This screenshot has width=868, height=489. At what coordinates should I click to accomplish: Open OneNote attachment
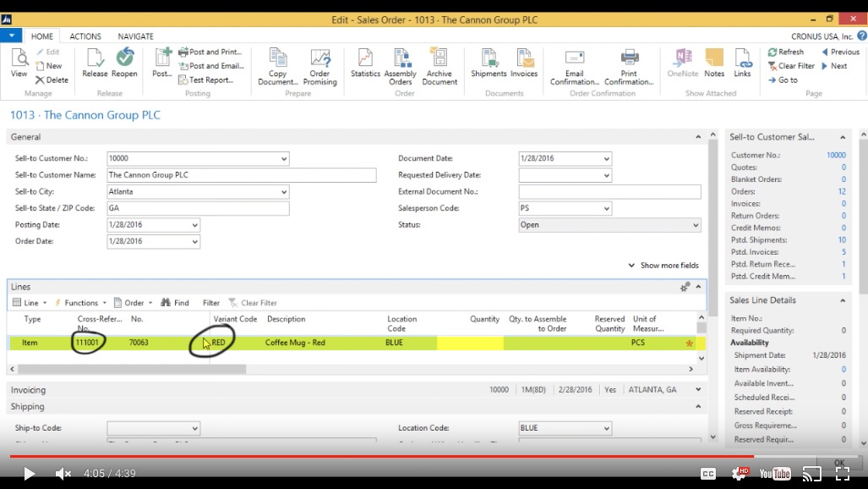point(683,63)
